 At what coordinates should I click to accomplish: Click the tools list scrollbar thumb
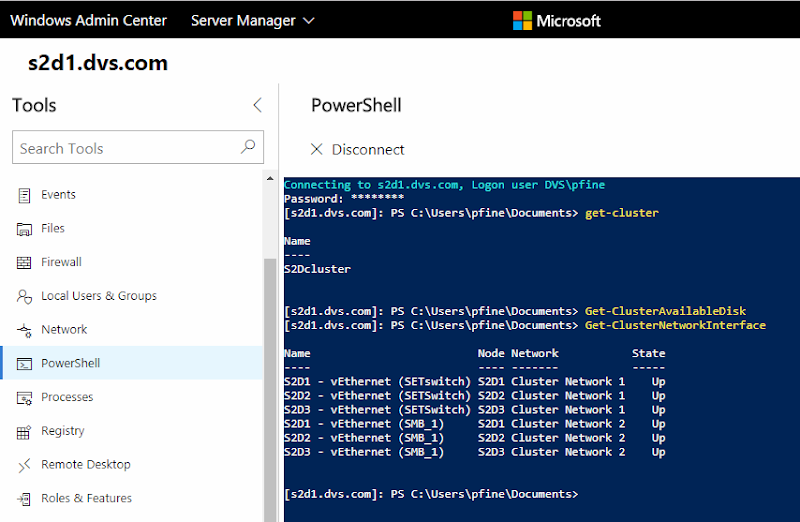pyautogui.click(x=270, y=390)
